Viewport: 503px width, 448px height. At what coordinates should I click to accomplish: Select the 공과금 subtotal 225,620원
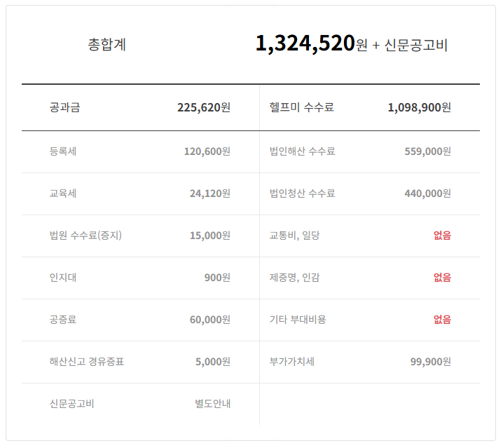click(x=203, y=107)
